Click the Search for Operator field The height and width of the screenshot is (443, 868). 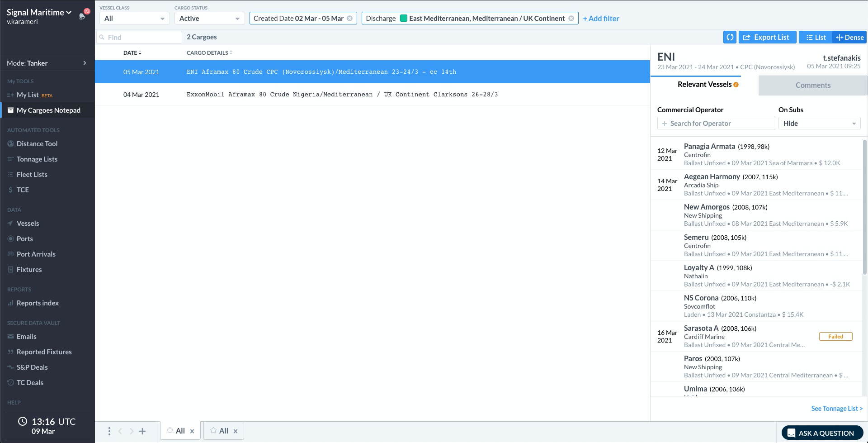click(717, 124)
